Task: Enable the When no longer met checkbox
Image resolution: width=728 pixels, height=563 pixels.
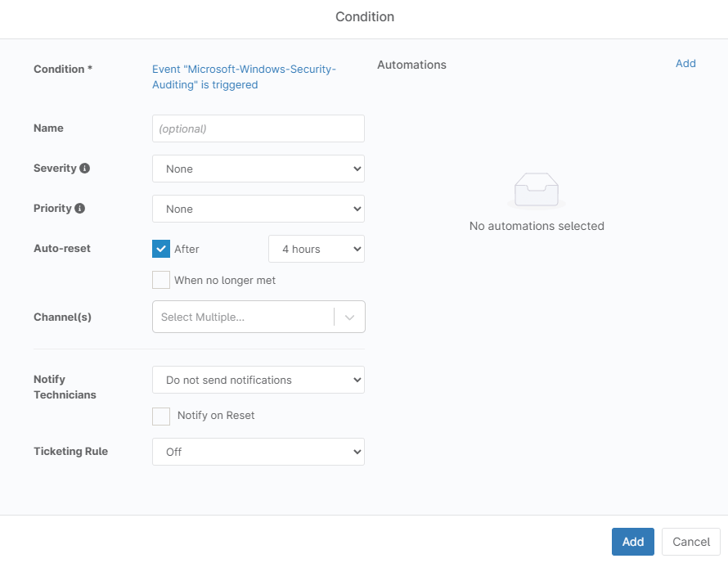Action: [x=161, y=280]
